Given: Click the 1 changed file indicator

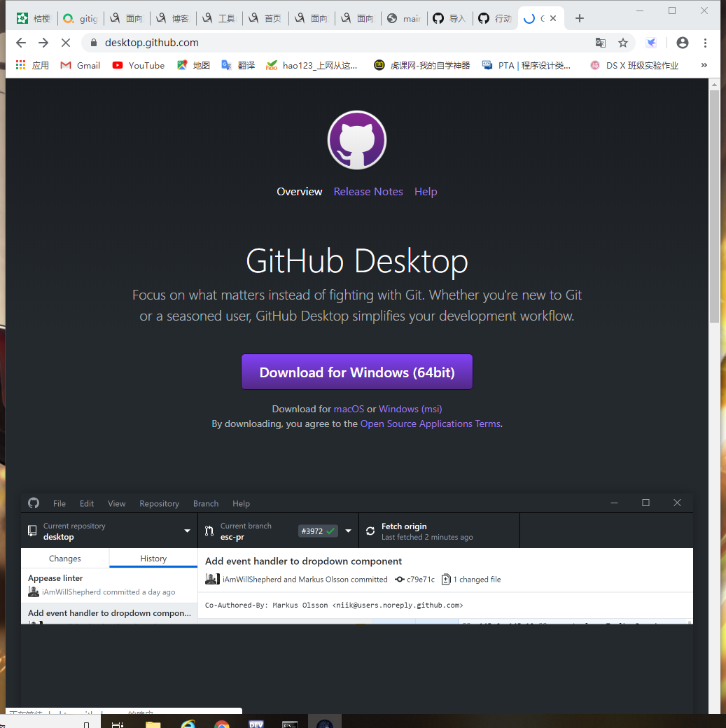Looking at the screenshot, I should coord(471,580).
